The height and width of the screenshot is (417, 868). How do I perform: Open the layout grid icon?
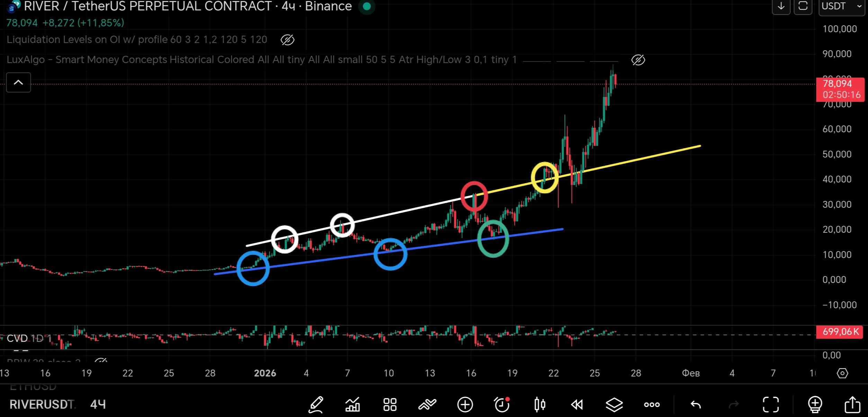(x=390, y=405)
